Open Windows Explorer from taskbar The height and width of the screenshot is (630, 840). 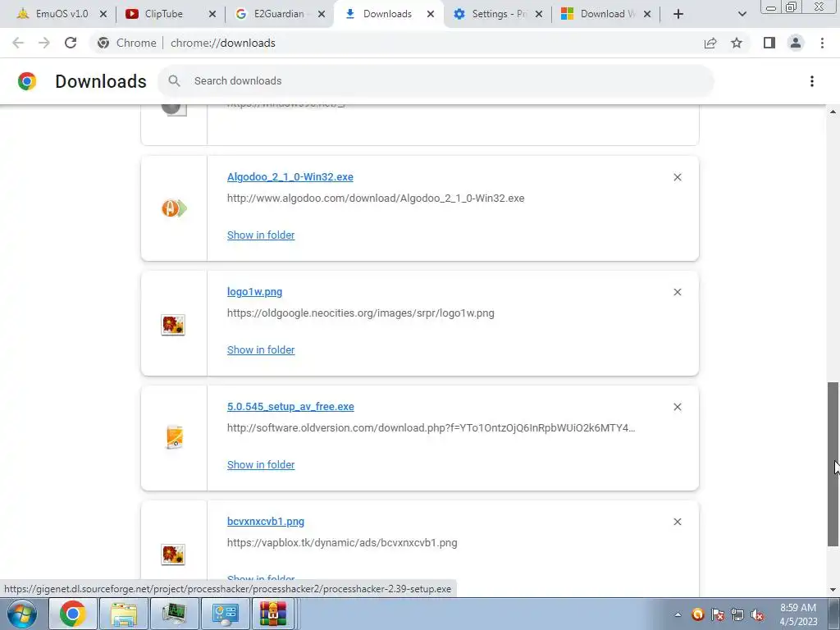pyautogui.click(x=124, y=614)
